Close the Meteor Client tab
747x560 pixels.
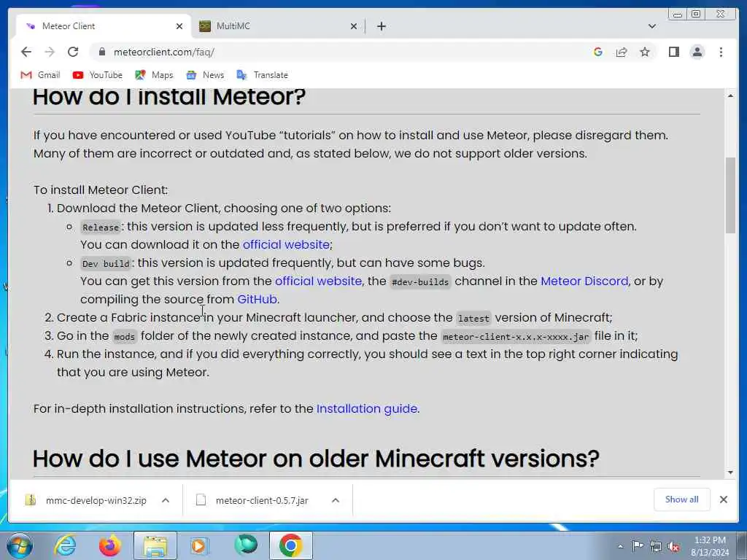click(179, 26)
